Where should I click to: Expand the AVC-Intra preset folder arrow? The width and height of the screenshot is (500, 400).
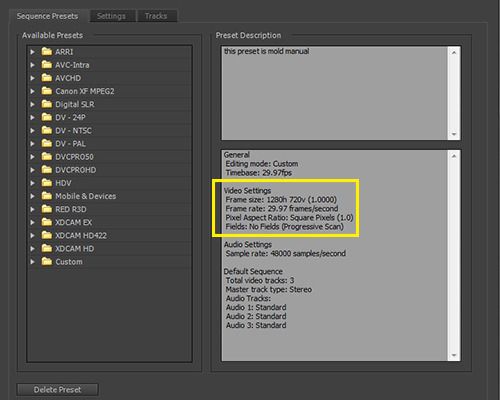tap(32, 65)
